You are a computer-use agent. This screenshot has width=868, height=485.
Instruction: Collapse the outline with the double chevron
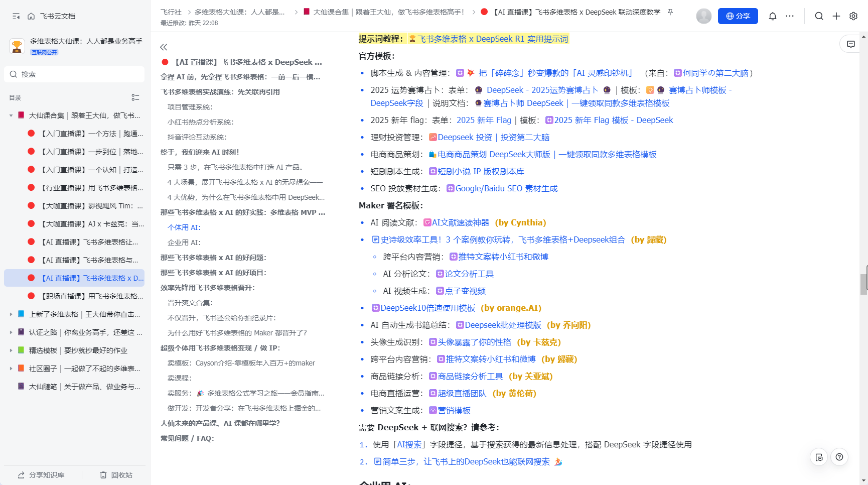point(164,47)
